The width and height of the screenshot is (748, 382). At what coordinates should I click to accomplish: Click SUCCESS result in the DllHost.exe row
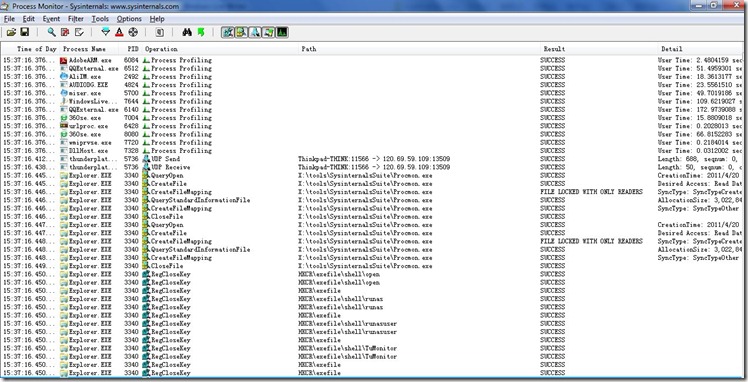click(x=552, y=151)
